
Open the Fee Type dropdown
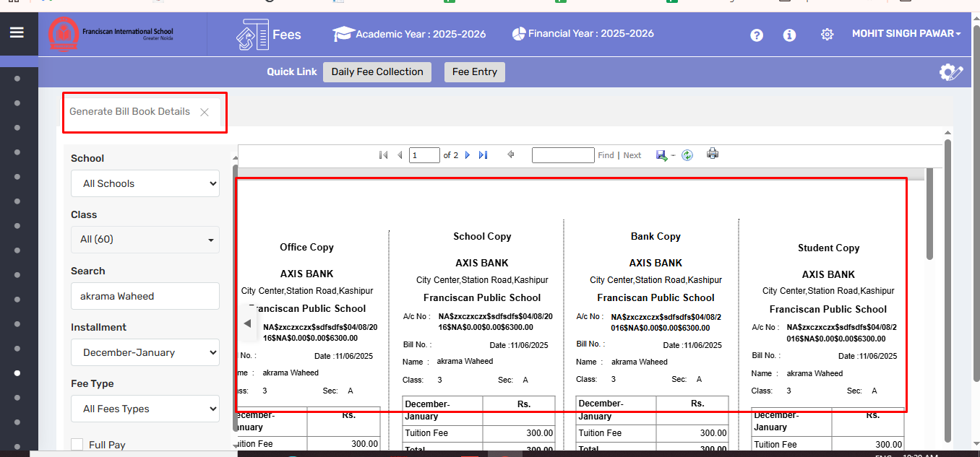tap(145, 409)
